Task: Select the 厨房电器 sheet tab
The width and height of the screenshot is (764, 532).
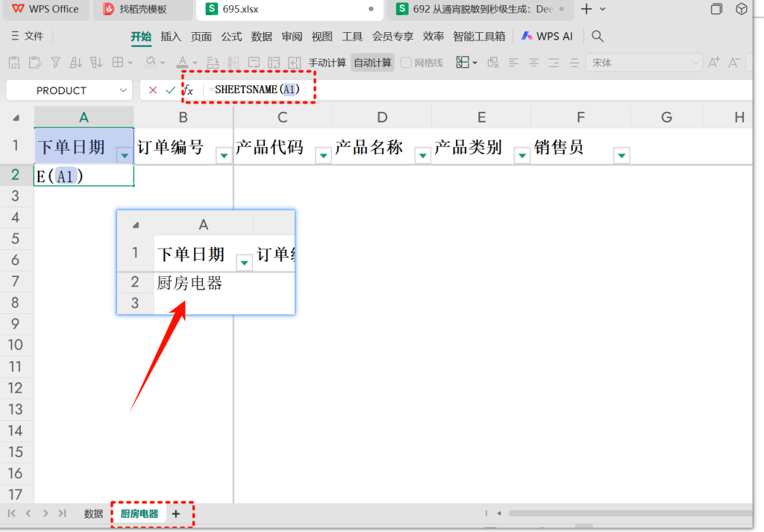Action: 140,513
